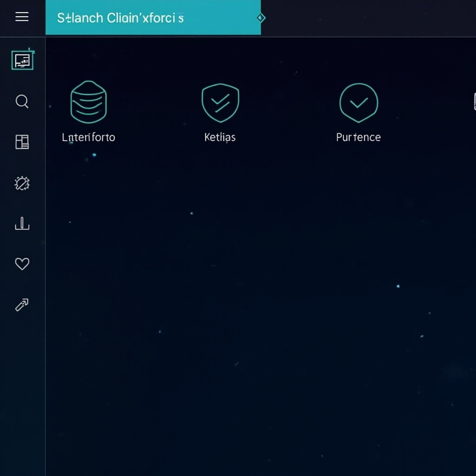
Task: Open the "Purfence" label
Action: [x=358, y=138]
